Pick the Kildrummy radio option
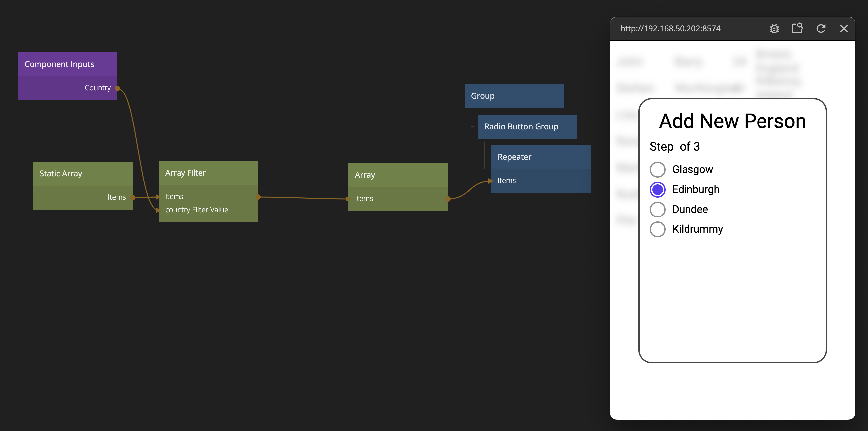The image size is (868, 431). click(657, 229)
